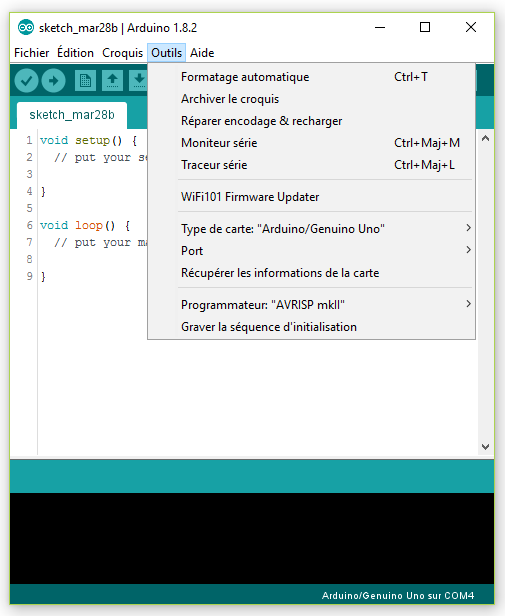This screenshot has height=616, width=505.
Task: Click the Save sketch down-arrow icon
Action: click(x=138, y=81)
